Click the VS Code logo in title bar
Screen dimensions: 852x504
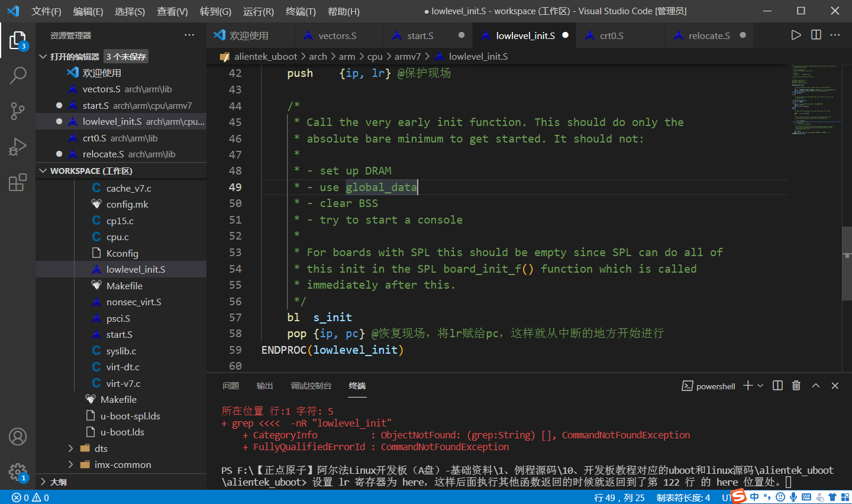(x=13, y=11)
